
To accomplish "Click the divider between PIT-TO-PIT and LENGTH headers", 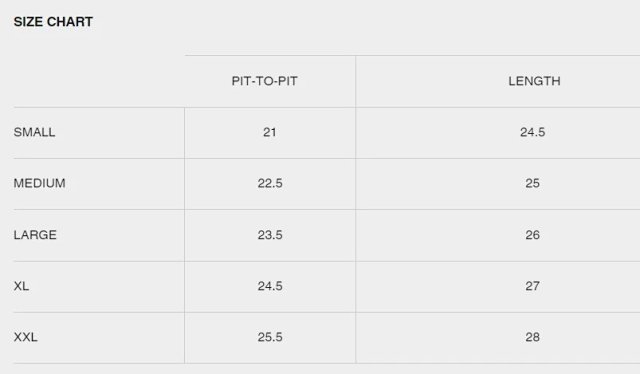I will coord(356,81).
